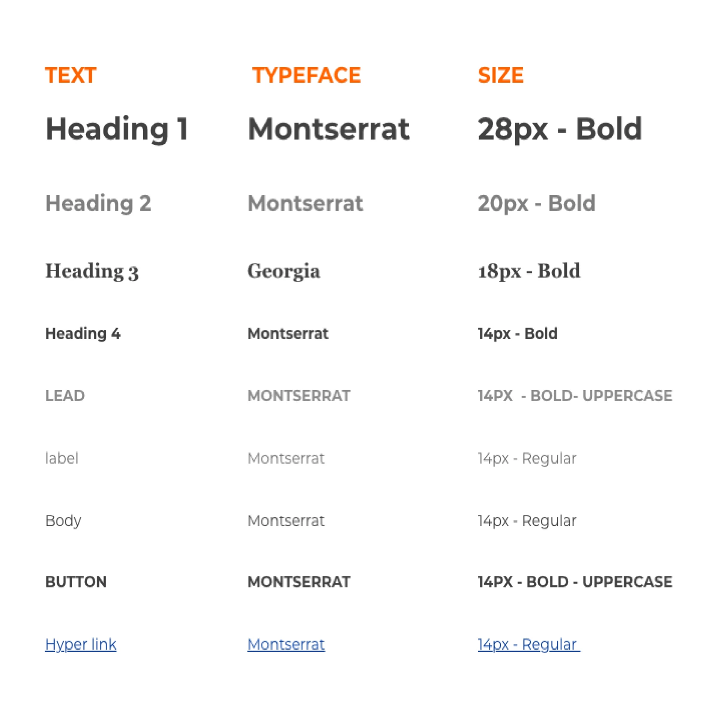728x722 pixels.
Task: Select the "Body" sample text
Action: coord(63,521)
